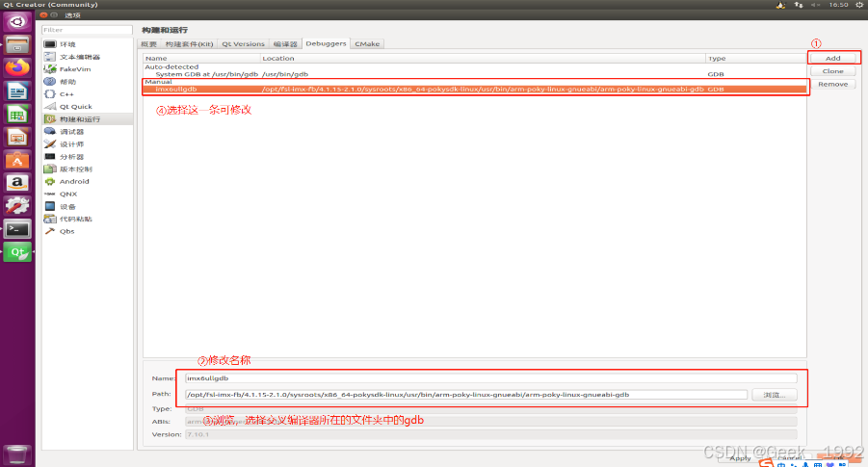Viewport: 868px width, 467px height.
Task: Open the Files manager in the dock
Action: 17,45
